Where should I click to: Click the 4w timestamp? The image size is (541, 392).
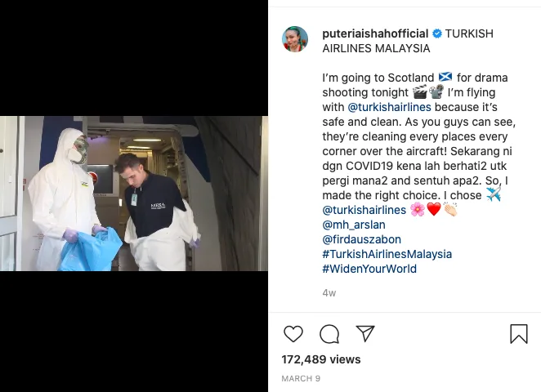(329, 293)
